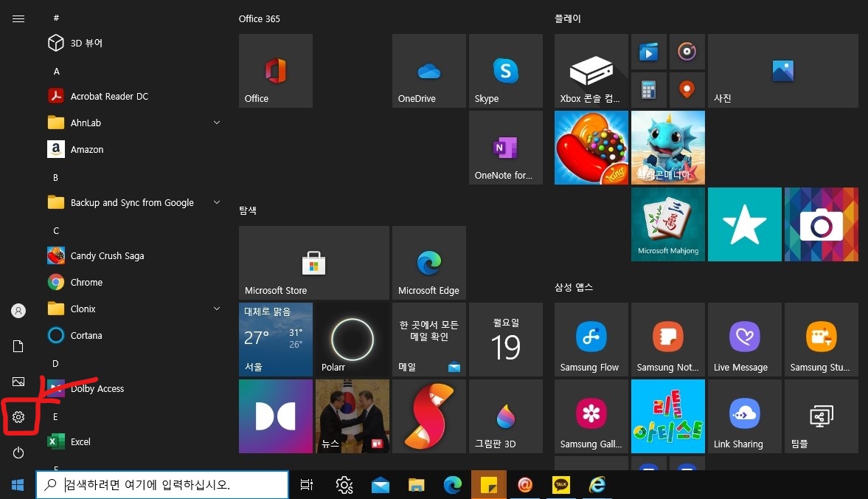Click the Windows Start button

[18, 485]
